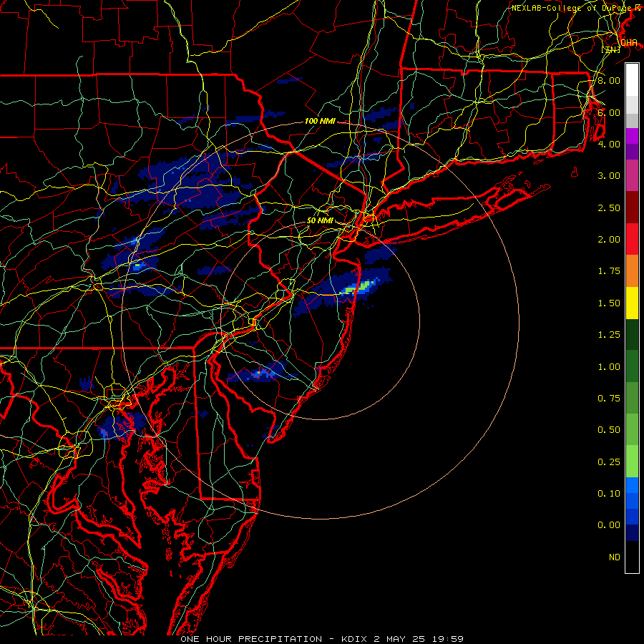Click the 0.00 legend label

tap(609, 525)
